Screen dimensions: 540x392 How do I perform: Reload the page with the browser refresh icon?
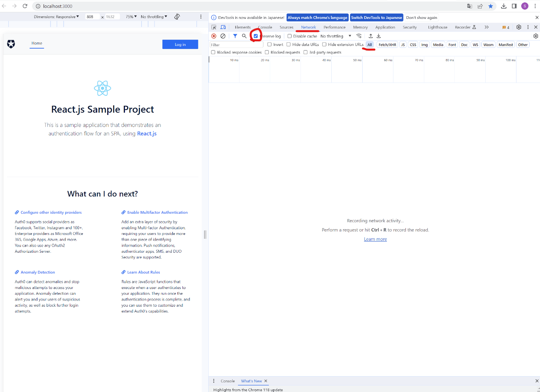pos(25,6)
